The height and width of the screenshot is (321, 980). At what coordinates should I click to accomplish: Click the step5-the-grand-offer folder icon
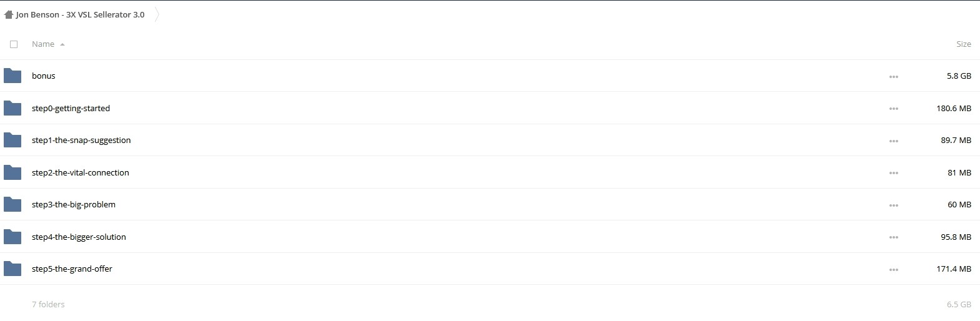point(12,269)
